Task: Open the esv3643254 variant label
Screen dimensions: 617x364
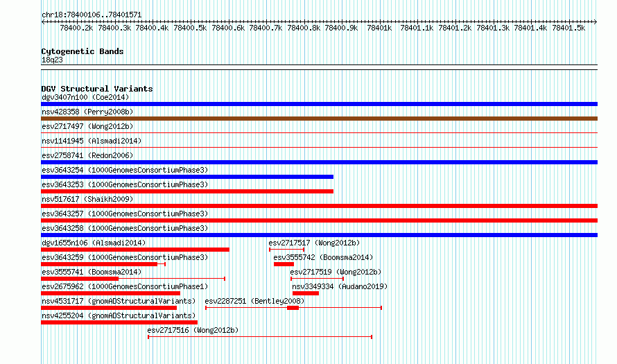Action: coord(125,170)
